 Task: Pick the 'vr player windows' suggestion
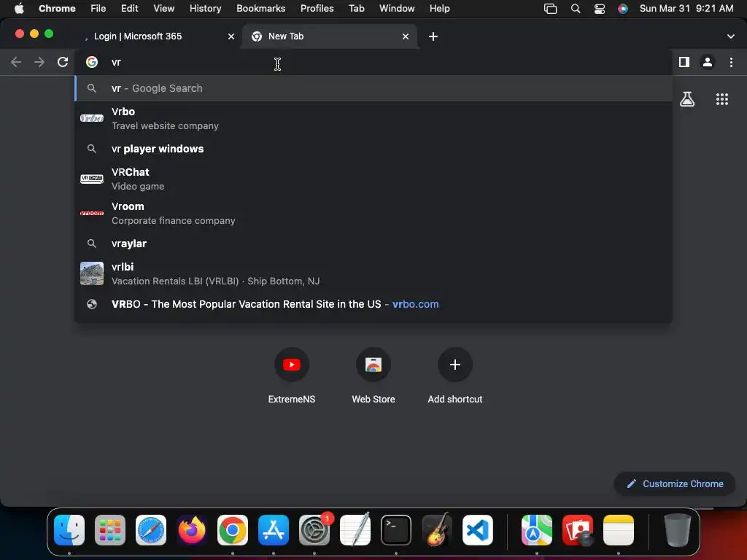coord(373,149)
